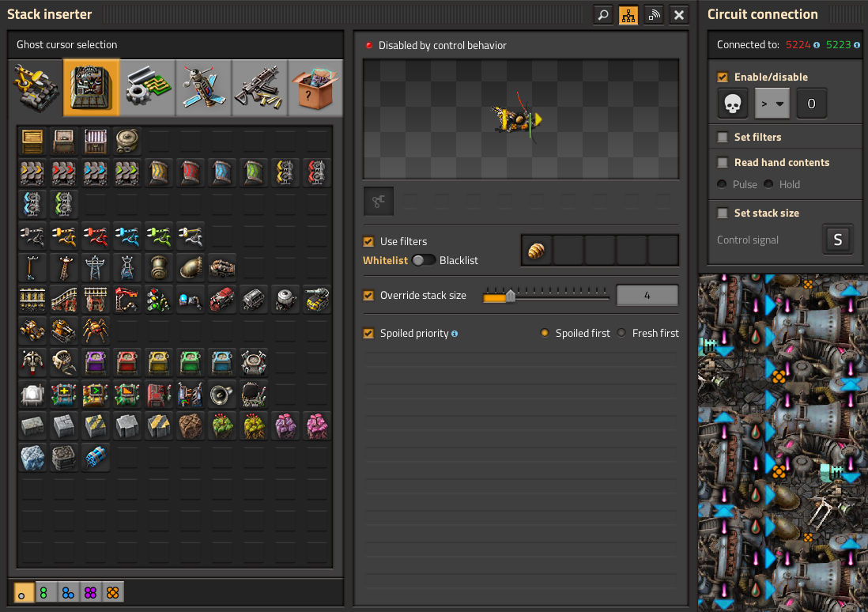Select the purple buffer logistic chest

(x=95, y=363)
